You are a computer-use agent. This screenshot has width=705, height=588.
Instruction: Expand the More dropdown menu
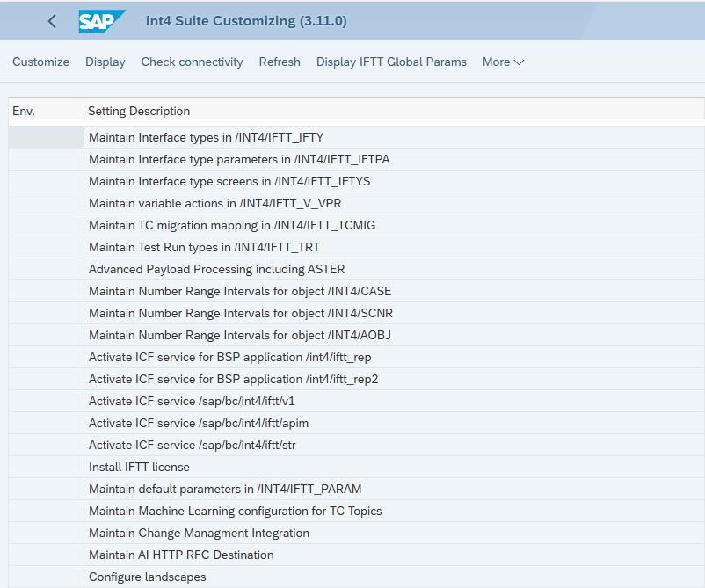503,62
